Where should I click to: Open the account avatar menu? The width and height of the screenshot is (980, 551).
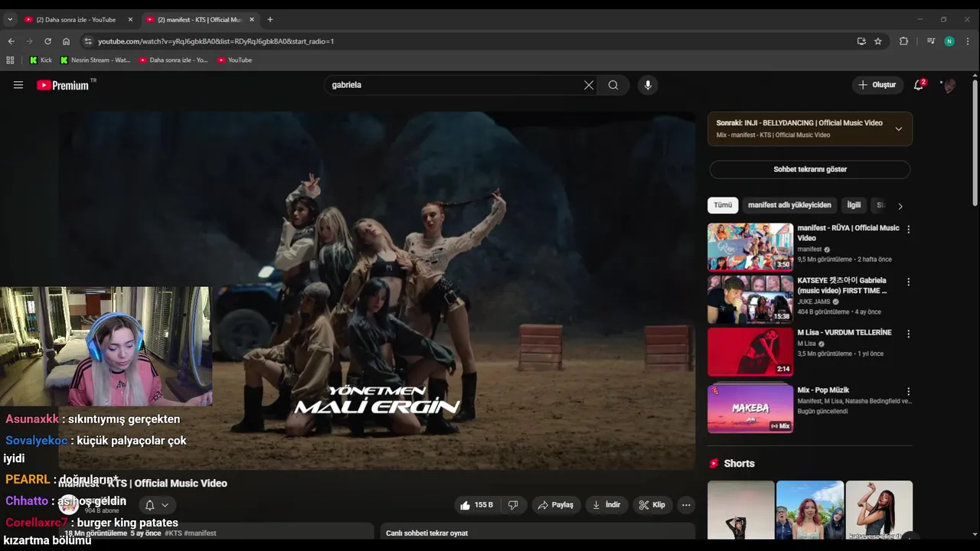949,85
